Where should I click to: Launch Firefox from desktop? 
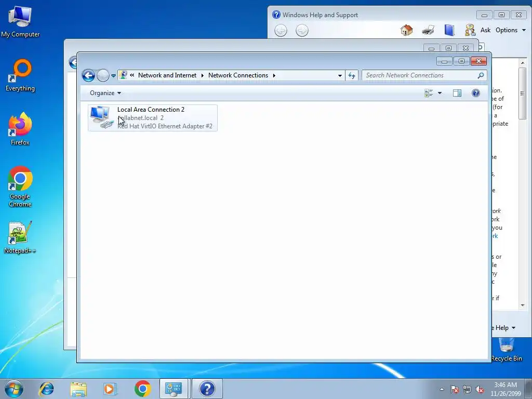(20, 129)
